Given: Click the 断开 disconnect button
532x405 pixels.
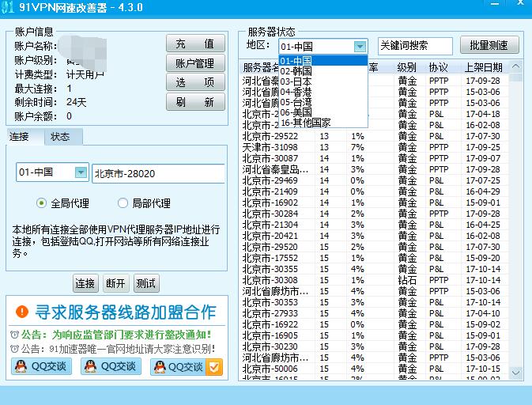Looking at the screenshot, I should (x=116, y=283).
